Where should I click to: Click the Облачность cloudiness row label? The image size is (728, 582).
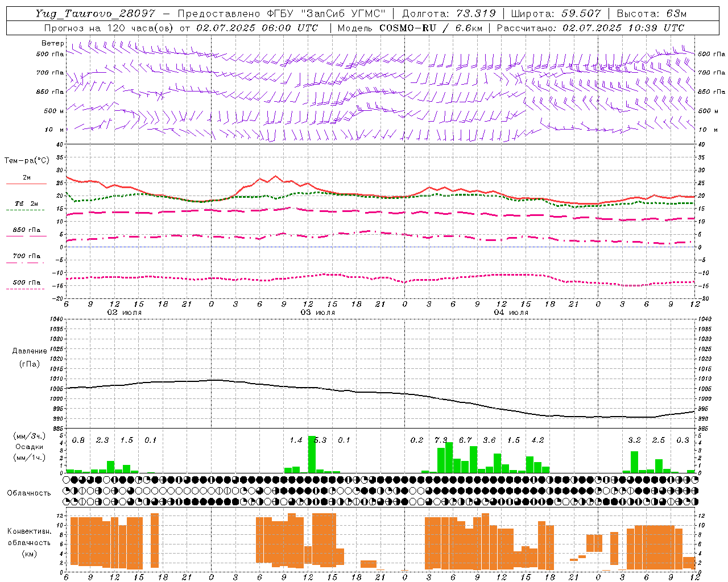(x=29, y=493)
